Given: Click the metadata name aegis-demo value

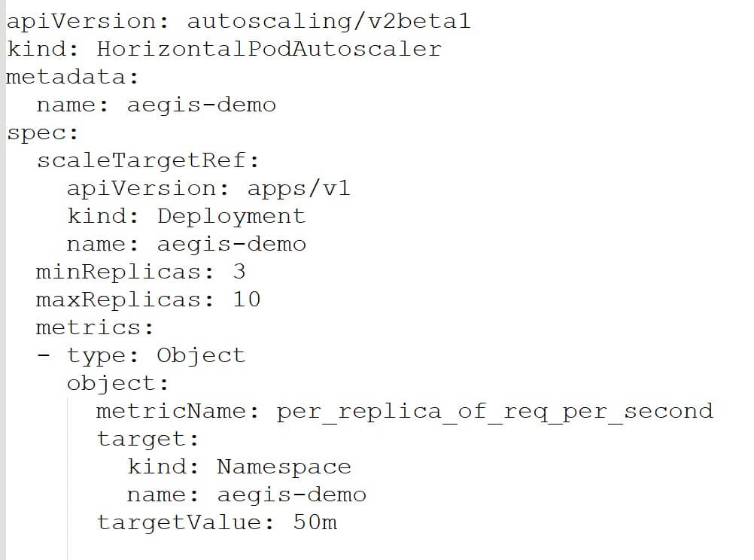Looking at the screenshot, I should (201, 105).
